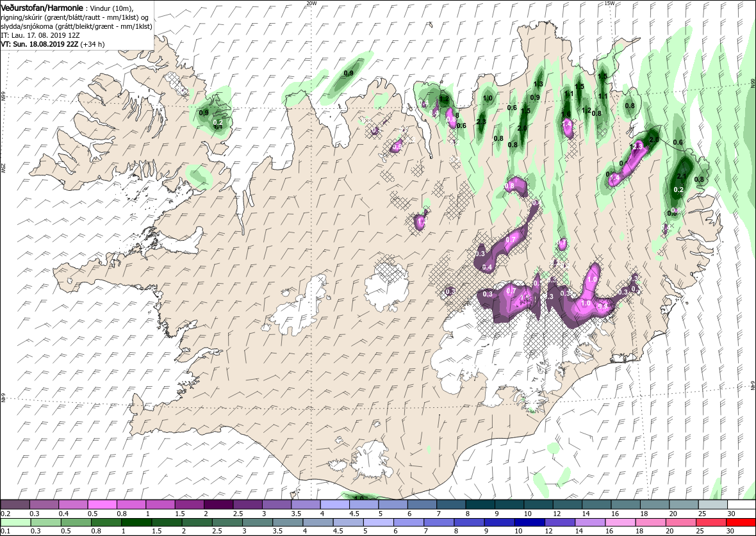
Task: Click the 30 label under the lower legend row
Action: (730, 531)
